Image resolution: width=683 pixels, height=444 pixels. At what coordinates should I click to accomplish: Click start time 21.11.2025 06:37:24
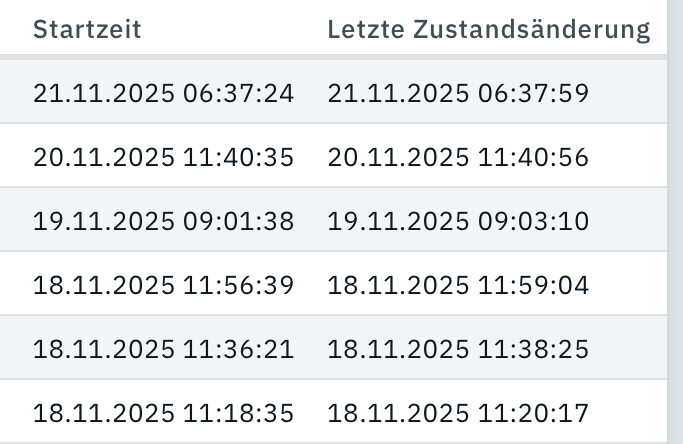point(163,93)
